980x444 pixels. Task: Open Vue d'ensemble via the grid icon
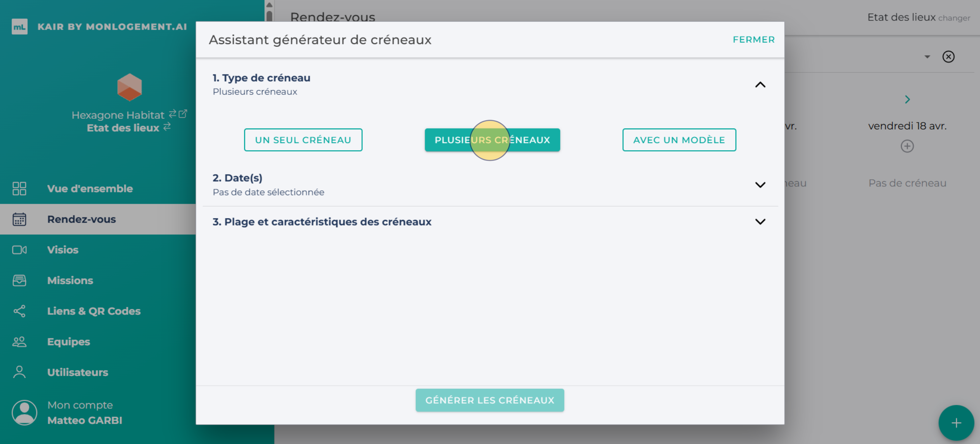pyautogui.click(x=19, y=188)
